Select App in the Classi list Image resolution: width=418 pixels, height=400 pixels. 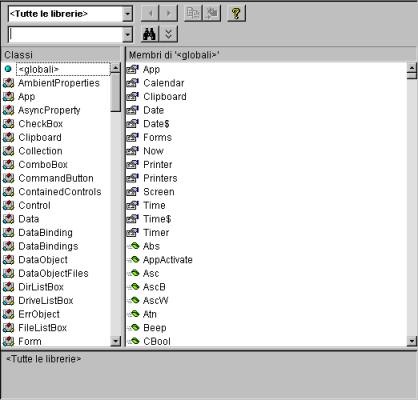pyautogui.click(x=26, y=97)
